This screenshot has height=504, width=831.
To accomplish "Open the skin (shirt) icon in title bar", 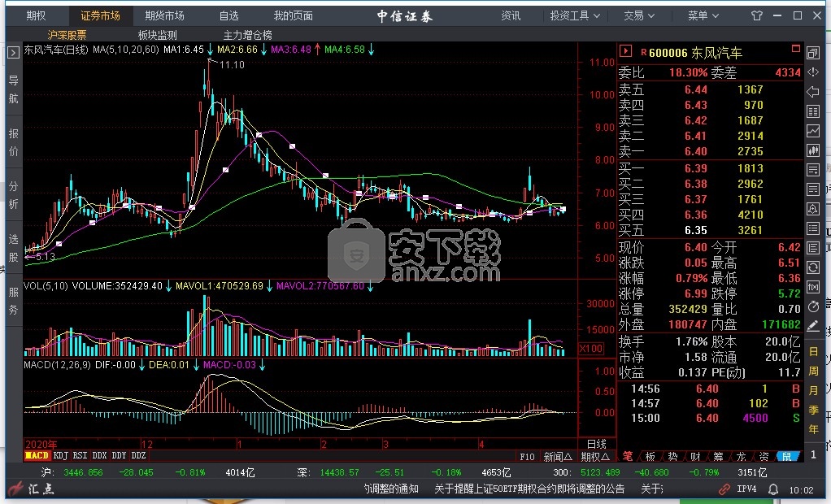I will pos(757,16).
